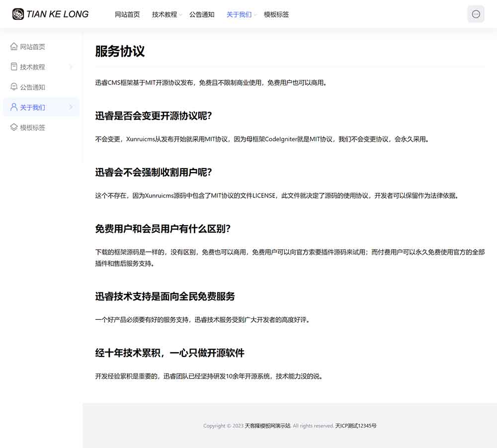Click the Tian Ke Long logo icon
Viewport: 497px width, 448px height.
pos(18,14)
